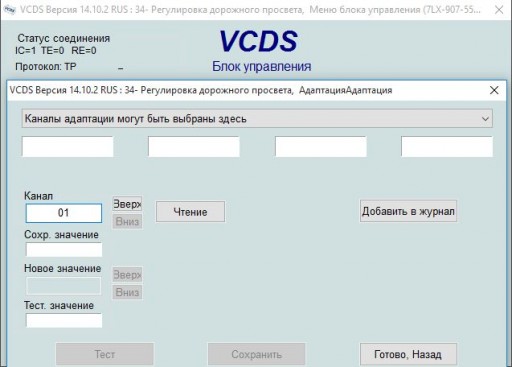Click first empty measurement field

pyautogui.click(x=68, y=146)
